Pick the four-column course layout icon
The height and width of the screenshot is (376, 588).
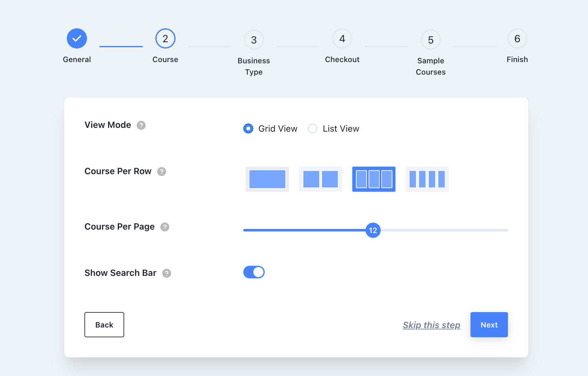click(427, 179)
